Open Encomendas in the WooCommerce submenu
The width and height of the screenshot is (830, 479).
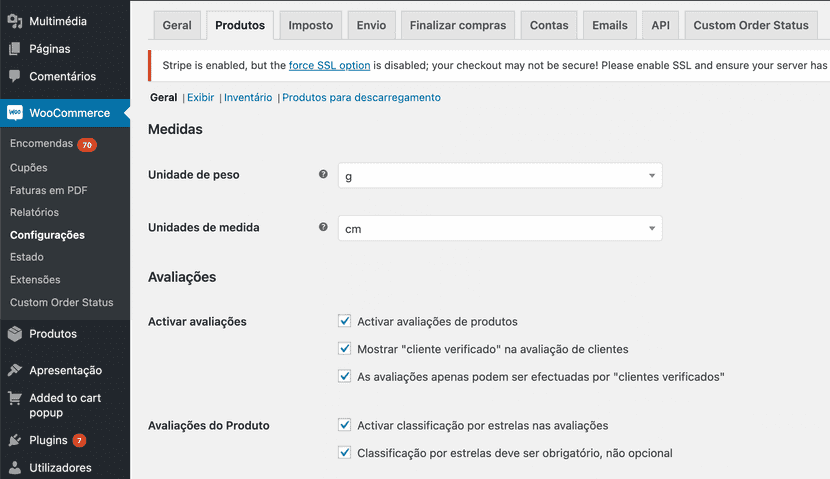(x=41, y=144)
